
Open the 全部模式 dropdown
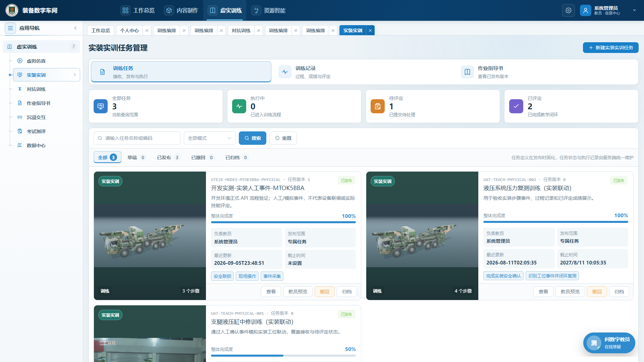tap(210, 138)
